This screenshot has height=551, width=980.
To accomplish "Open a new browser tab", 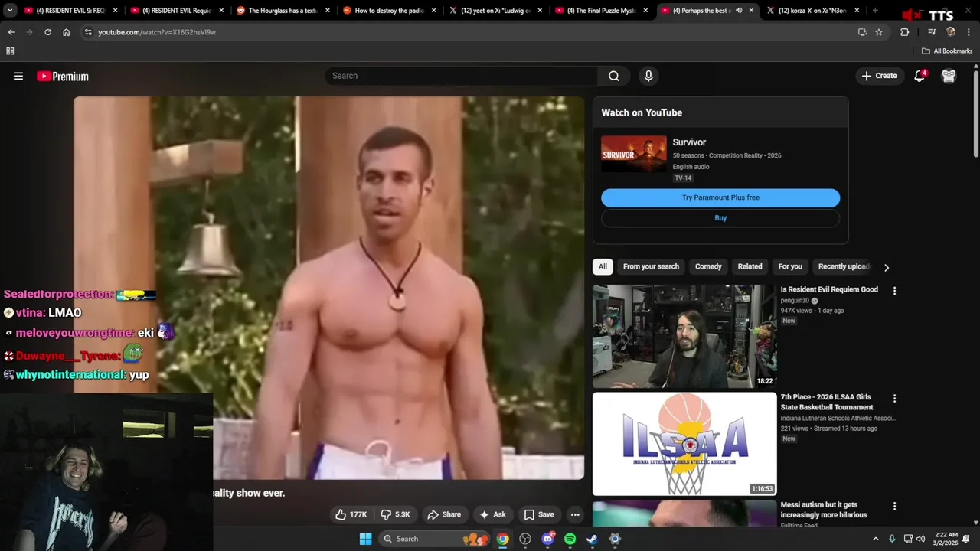I will tap(875, 11).
